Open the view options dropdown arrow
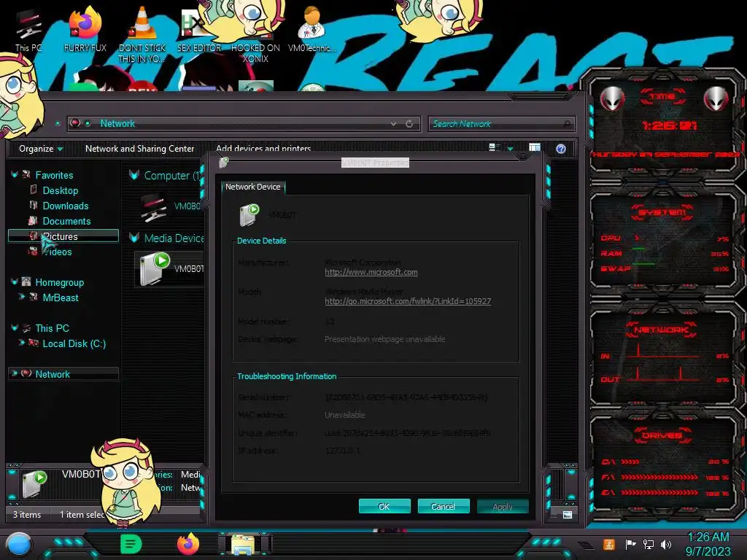747x560 pixels. pyautogui.click(x=510, y=149)
